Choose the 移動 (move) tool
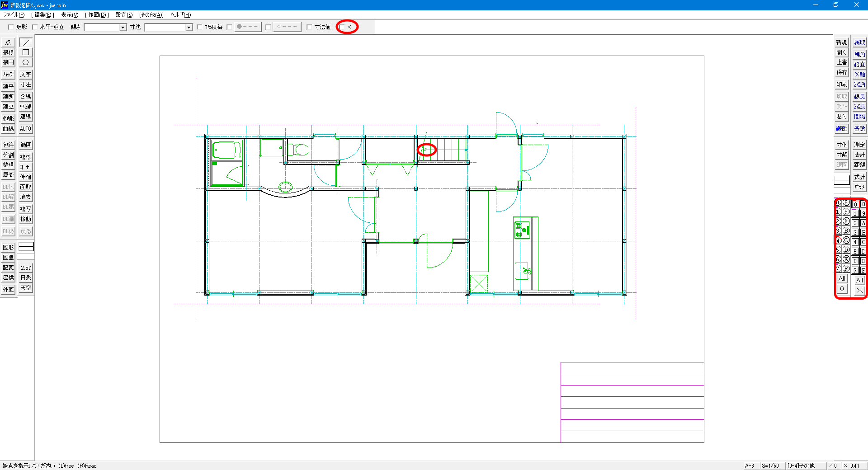868x470 pixels. point(26,219)
